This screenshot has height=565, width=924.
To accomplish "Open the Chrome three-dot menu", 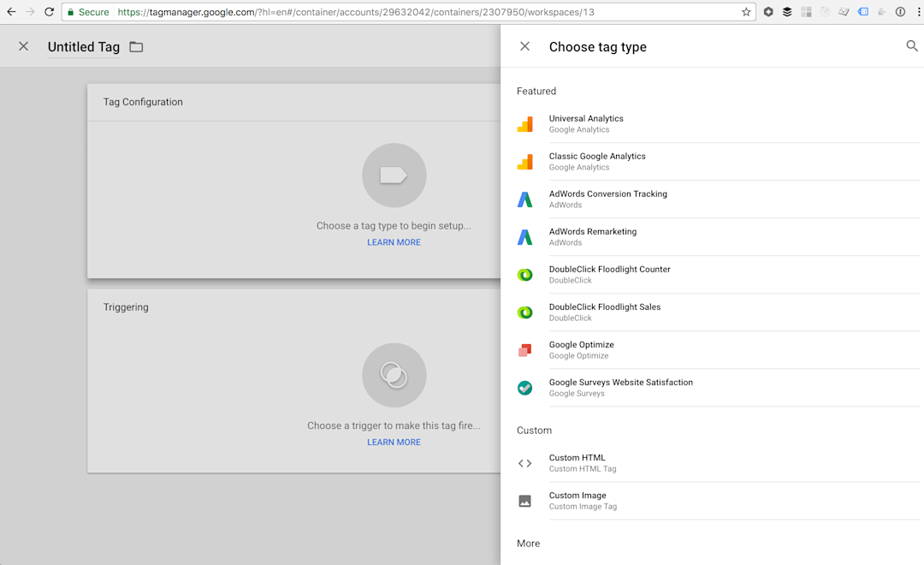I will tap(919, 12).
